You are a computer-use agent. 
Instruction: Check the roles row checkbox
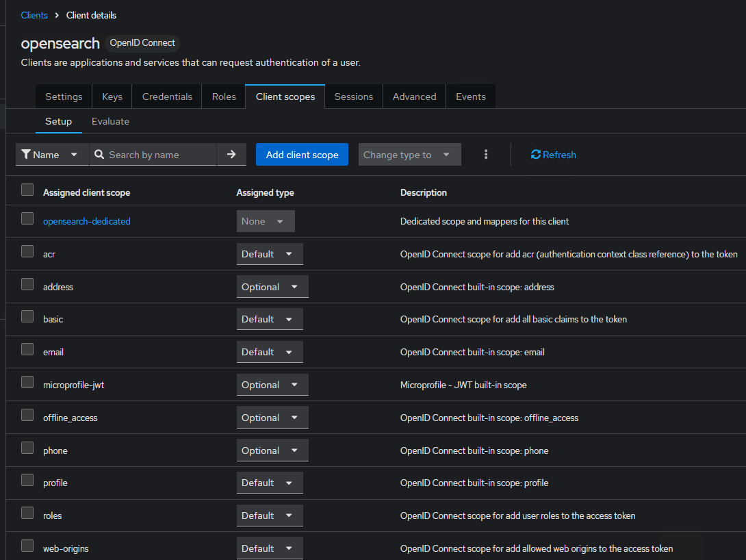point(27,513)
